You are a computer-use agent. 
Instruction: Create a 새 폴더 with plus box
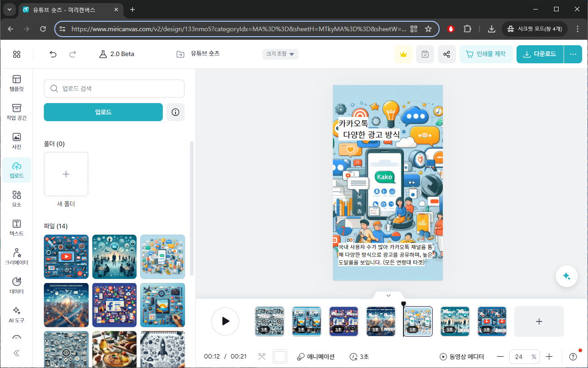(x=66, y=174)
